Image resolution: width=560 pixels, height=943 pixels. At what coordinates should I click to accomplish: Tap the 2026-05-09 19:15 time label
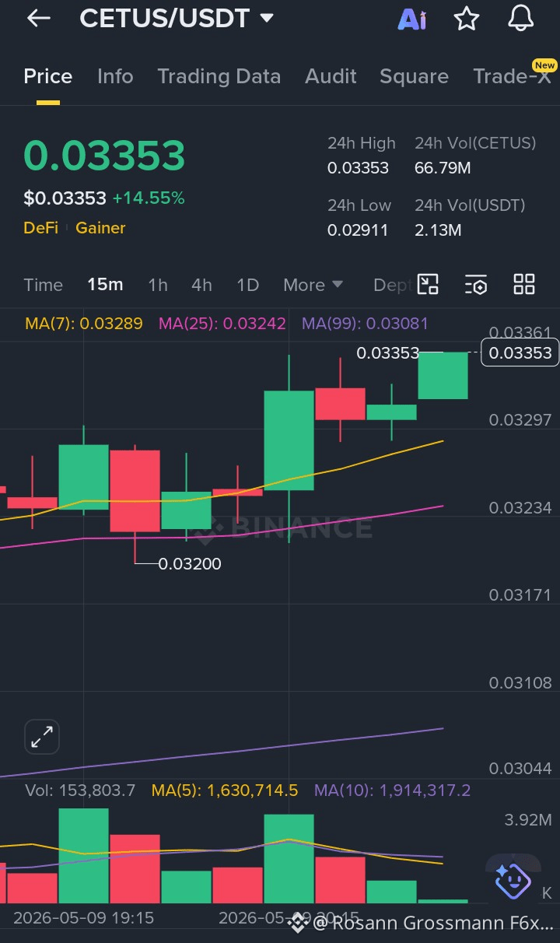83,918
